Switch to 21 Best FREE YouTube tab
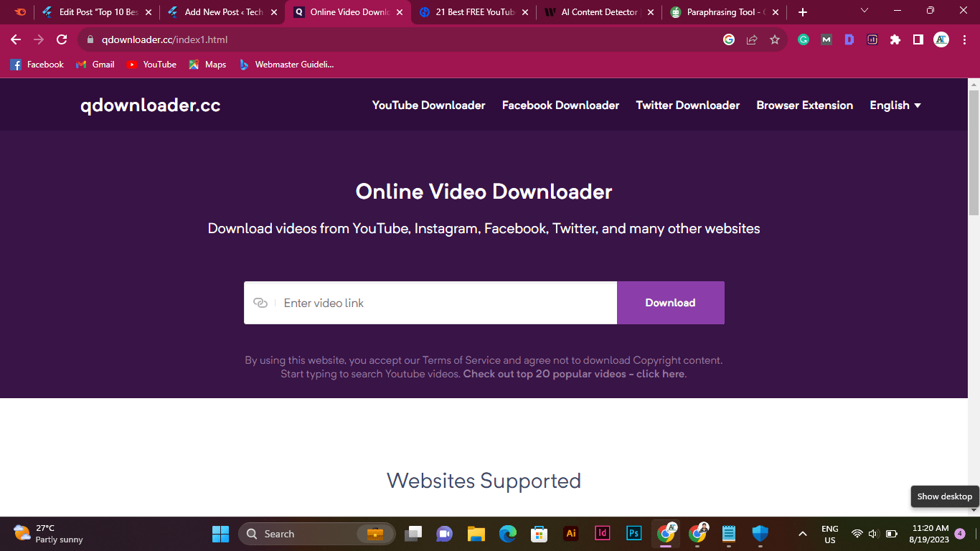 pos(473,12)
